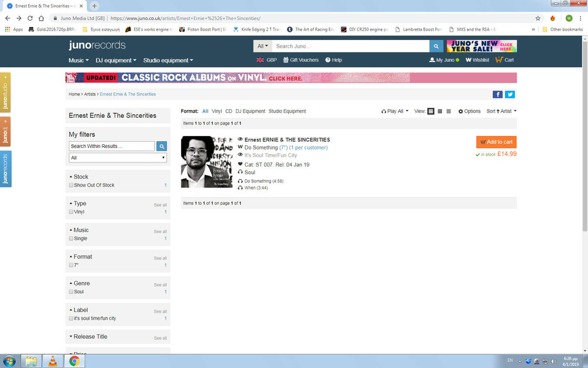588x368 pixels.
Task: Open the Wishlist in the header
Action: pyautogui.click(x=477, y=60)
